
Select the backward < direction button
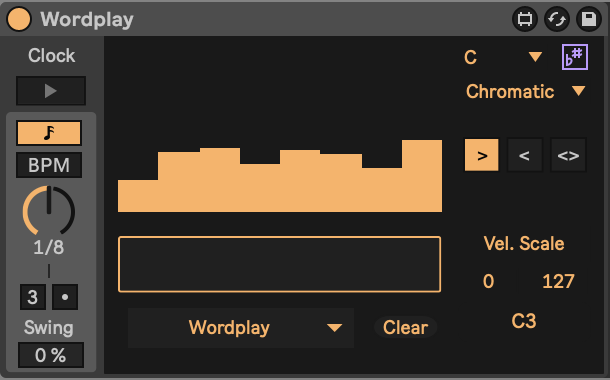(525, 155)
